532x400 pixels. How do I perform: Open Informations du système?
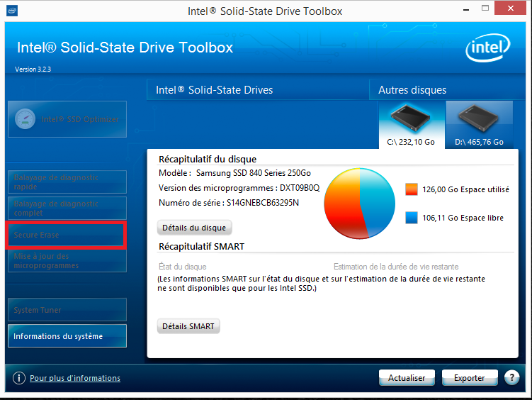click(67, 336)
